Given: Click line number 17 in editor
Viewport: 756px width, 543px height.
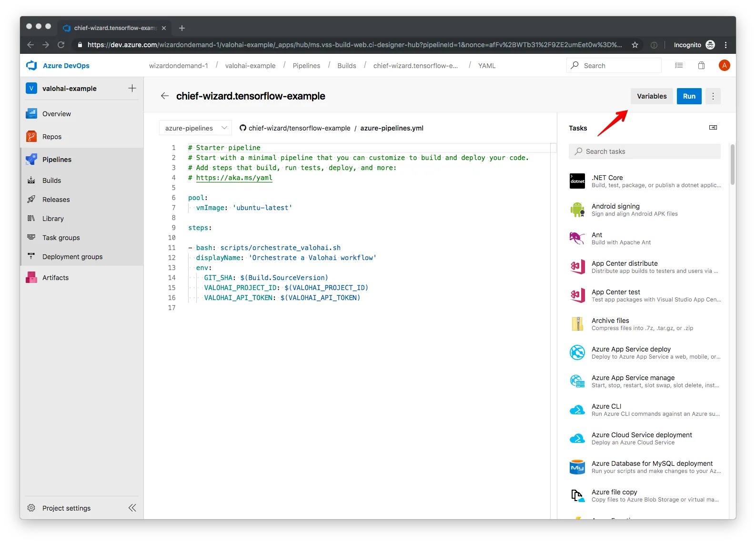Looking at the screenshot, I should tap(171, 308).
